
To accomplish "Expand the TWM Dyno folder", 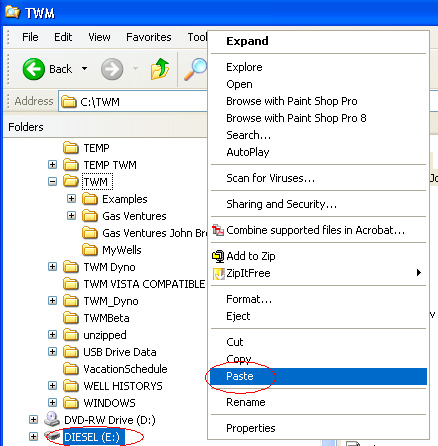I will click(x=52, y=267).
